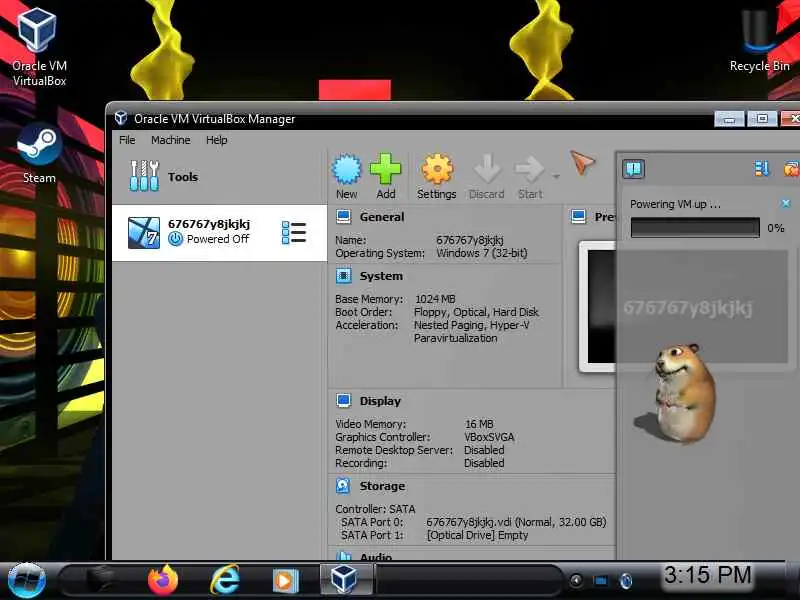Image resolution: width=800 pixels, height=600 pixels.
Task: Click the Display section header
Action: (380, 401)
